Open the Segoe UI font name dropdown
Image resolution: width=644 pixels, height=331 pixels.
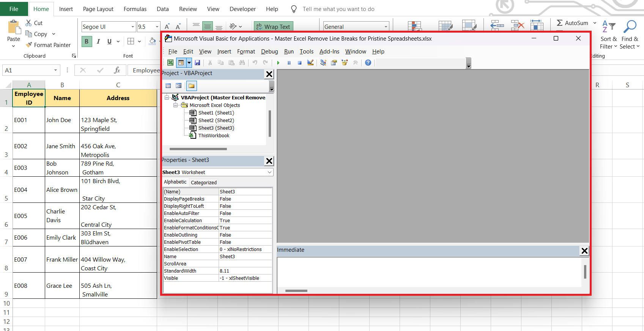tap(133, 27)
